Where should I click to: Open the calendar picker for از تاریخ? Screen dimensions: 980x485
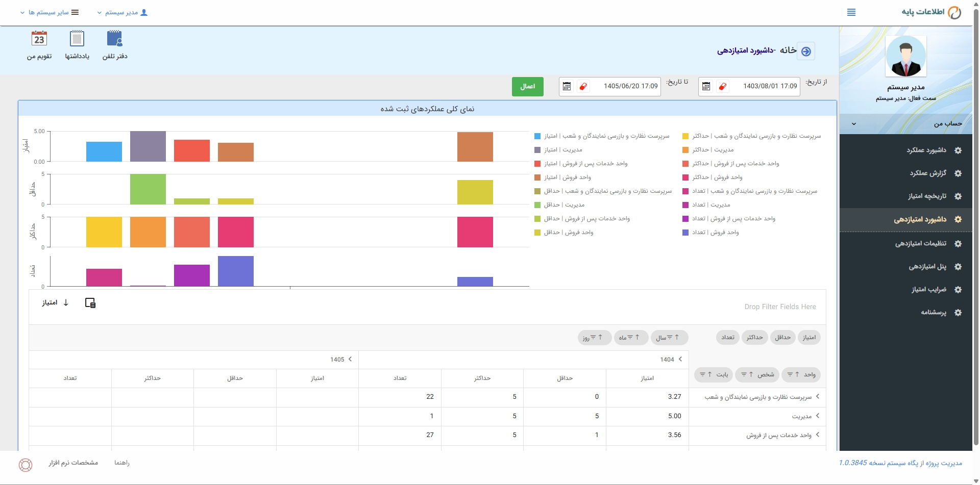click(x=706, y=87)
